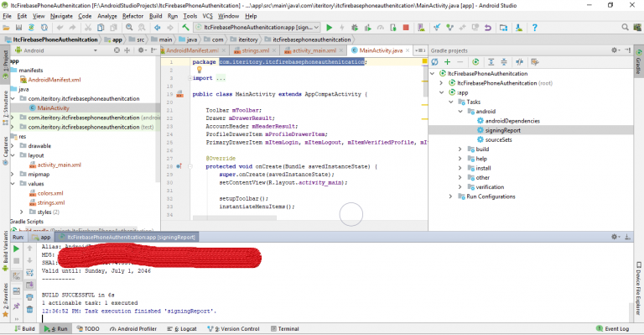This screenshot has height=335, width=644.
Task: Click the Project Structure icon in toolbar
Action: click(x=503, y=28)
